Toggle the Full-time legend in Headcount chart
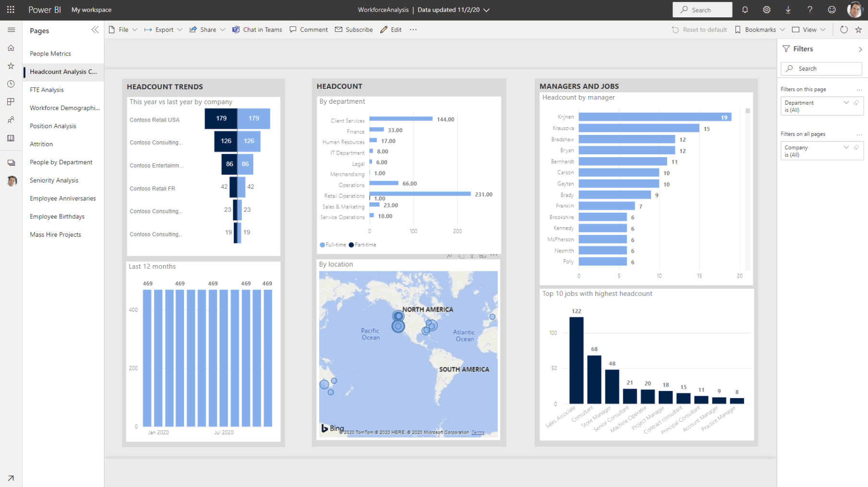The height and width of the screenshot is (487, 868). point(333,244)
